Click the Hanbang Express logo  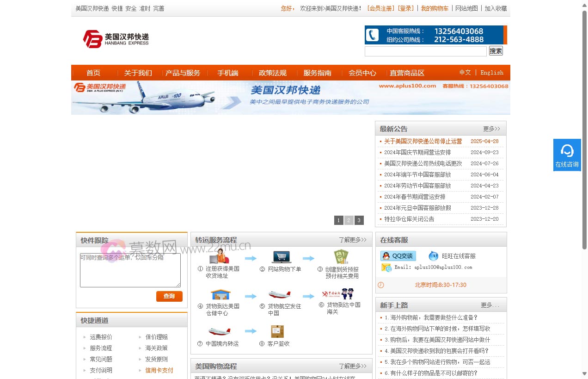point(116,39)
